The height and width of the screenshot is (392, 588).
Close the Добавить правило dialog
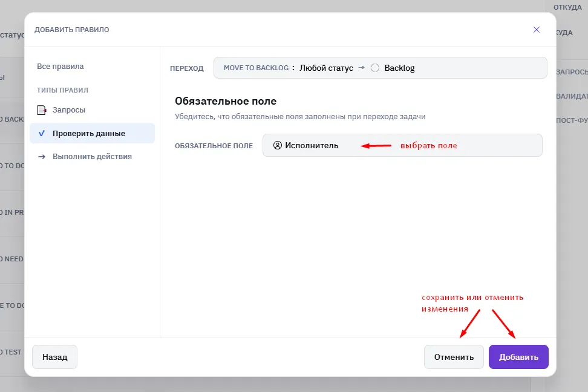tap(536, 30)
